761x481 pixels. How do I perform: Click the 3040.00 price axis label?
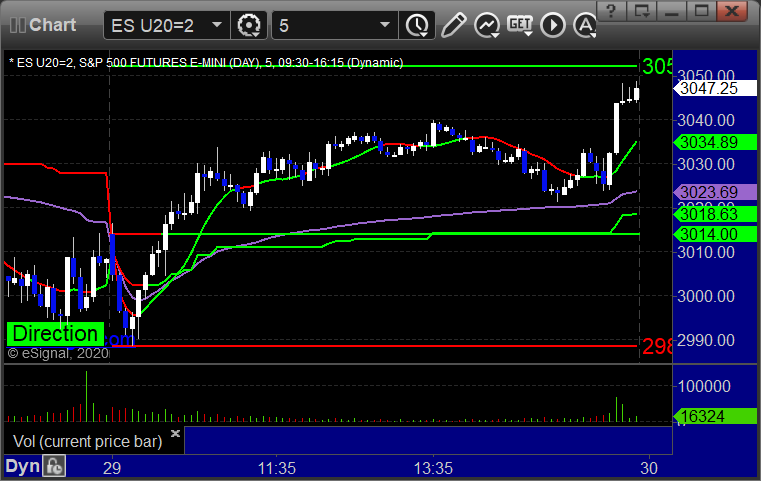pos(706,120)
